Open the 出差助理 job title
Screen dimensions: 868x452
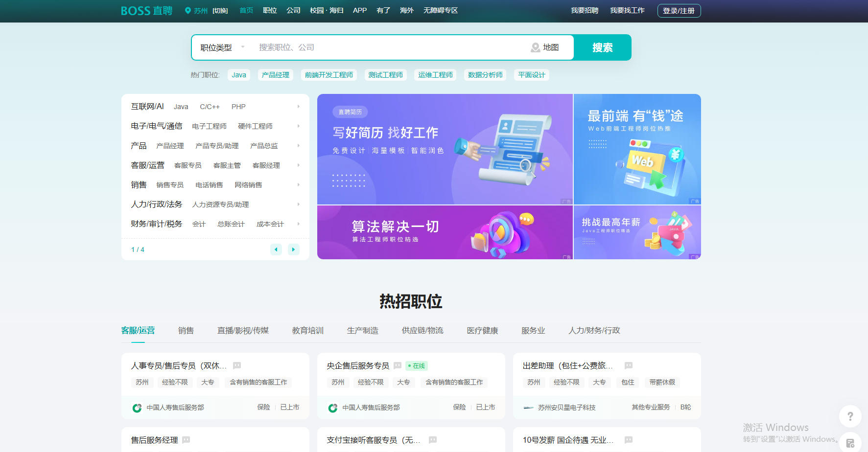(567, 365)
